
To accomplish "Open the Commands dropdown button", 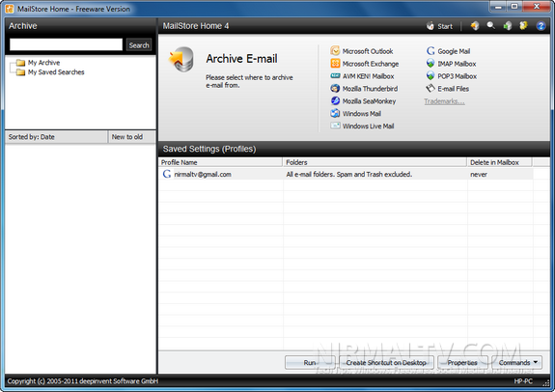I will (516, 362).
